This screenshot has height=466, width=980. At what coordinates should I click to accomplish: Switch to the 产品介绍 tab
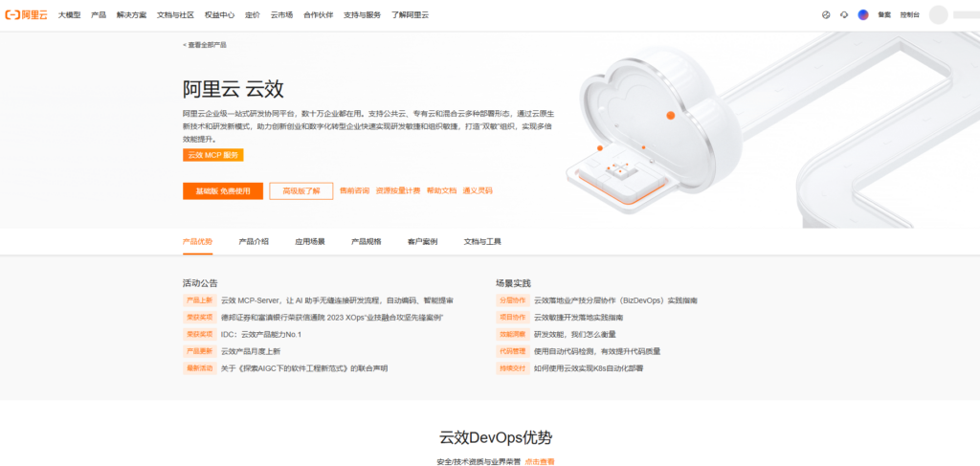coord(254,242)
